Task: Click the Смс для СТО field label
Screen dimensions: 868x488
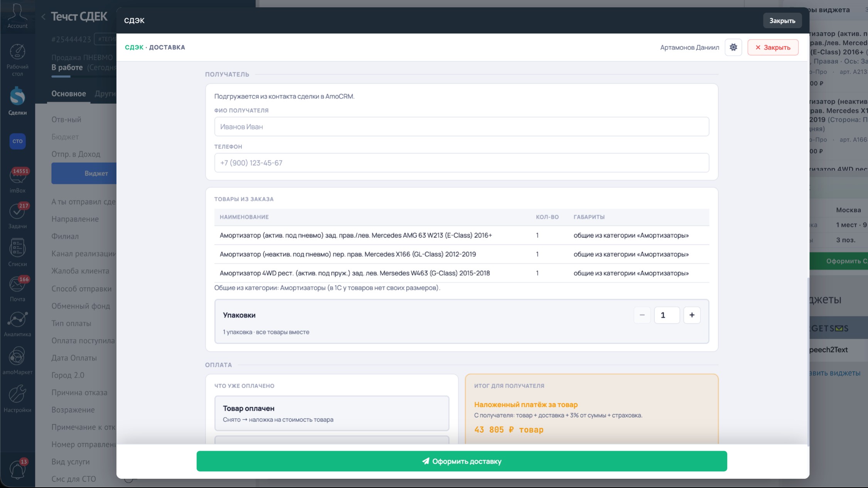Action: pos(74,479)
